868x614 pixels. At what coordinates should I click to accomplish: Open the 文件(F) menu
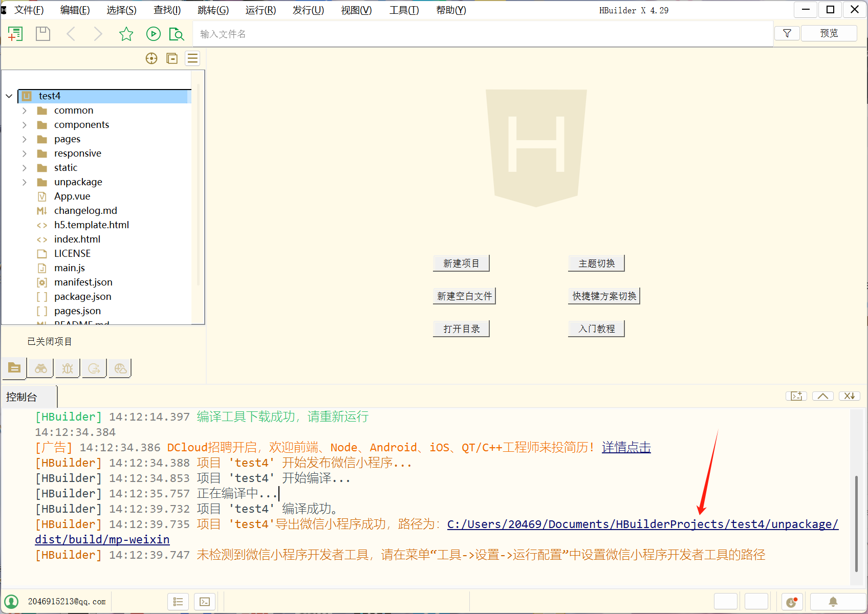pos(29,10)
